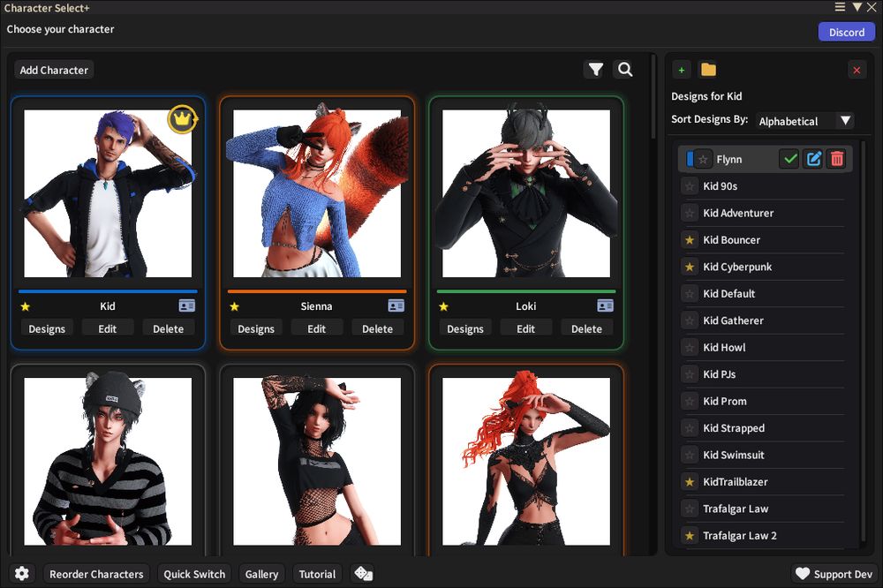
Task: Collapse window with title bar triangle
Action: tap(857, 7)
